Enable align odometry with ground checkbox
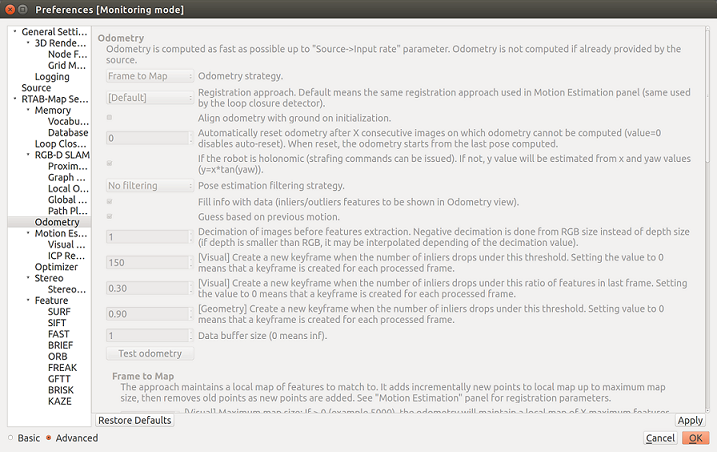717x452 pixels. point(110,118)
